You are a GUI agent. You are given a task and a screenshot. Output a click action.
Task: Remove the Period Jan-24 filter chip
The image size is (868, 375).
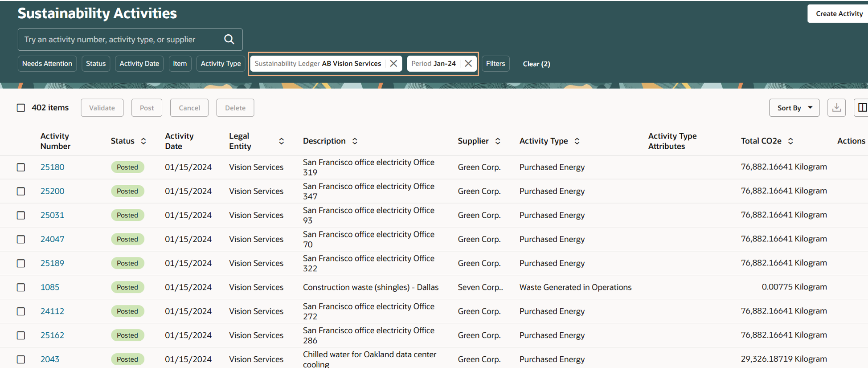point(468,63)
